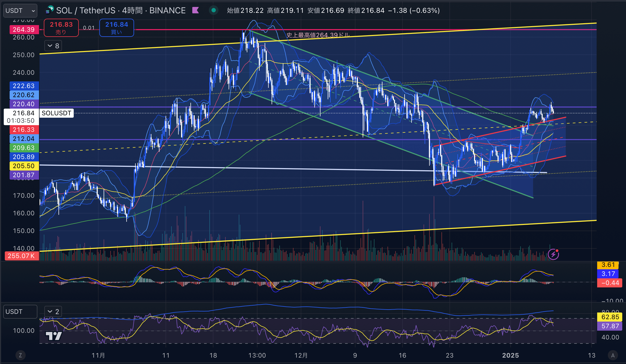
Task: Click the −0.44 histogram value label
Action: pos(610,283)
